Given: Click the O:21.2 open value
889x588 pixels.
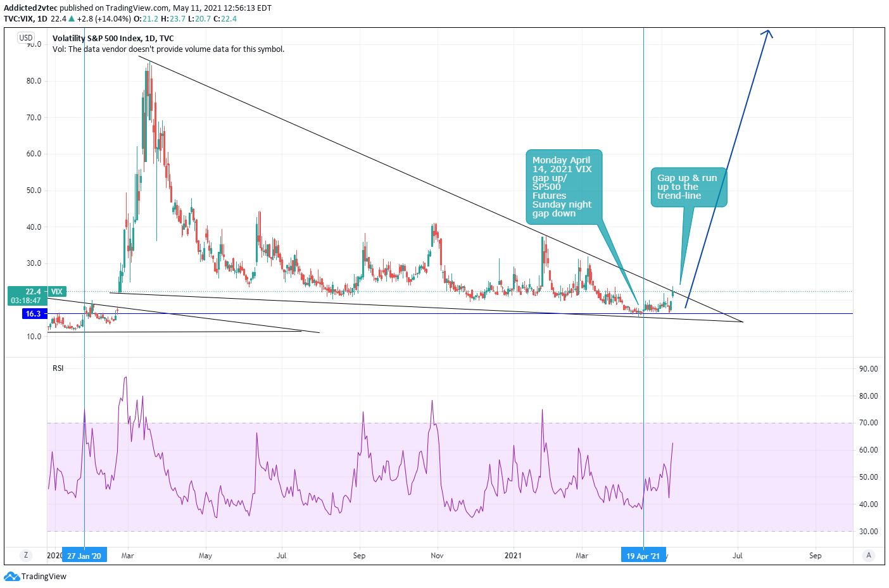Looking at the screenshot, I should (x=146, y=19).
